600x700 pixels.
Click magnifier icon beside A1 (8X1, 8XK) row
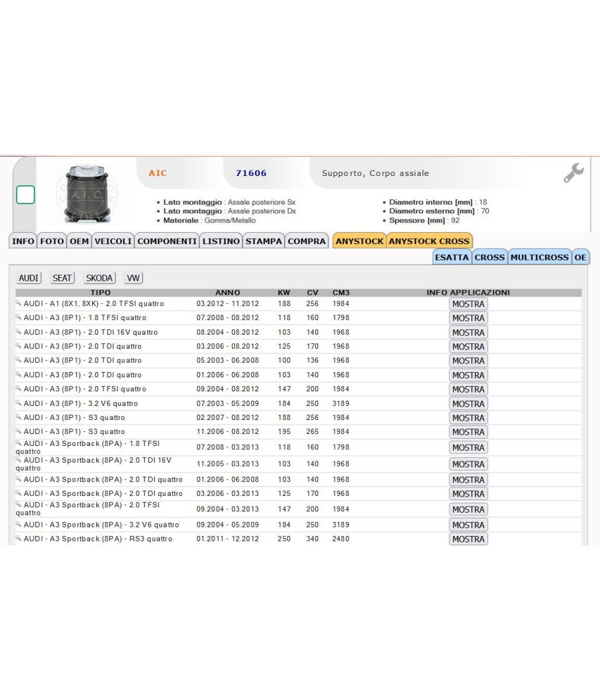19,303
